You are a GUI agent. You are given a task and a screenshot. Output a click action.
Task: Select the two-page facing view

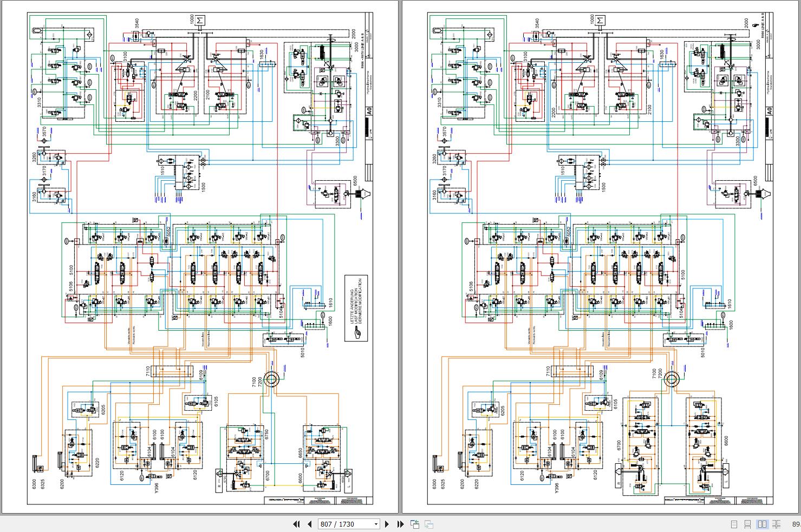(762, 524)
